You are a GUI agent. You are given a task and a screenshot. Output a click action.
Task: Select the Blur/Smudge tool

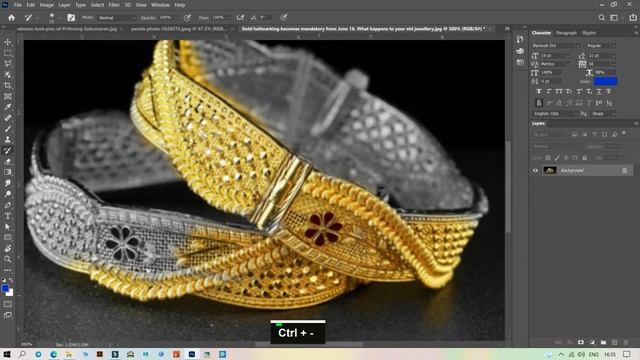[x=8, y=183]
